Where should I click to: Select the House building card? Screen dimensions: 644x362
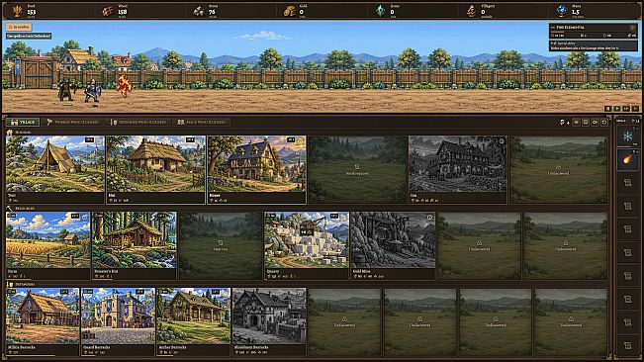256,170
